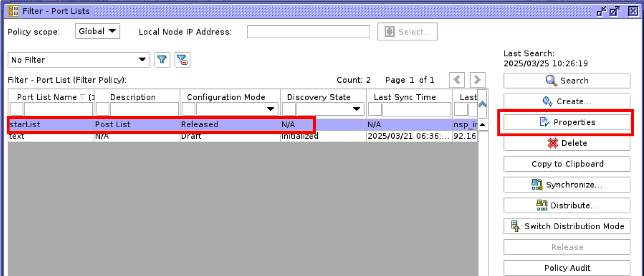Open Properties of the selected port list
644x276 pixels.
pyautogui.click(x=567, y=122)
